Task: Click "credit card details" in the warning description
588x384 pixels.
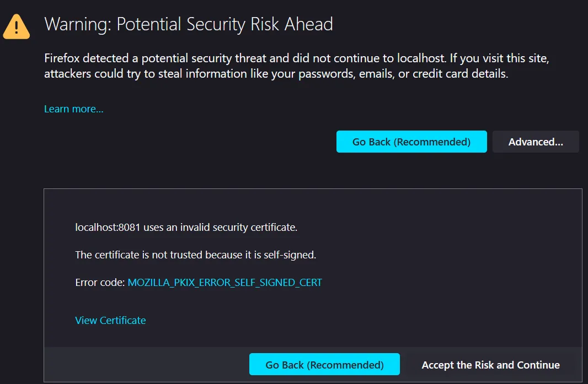Action: (x=459, y=74)
